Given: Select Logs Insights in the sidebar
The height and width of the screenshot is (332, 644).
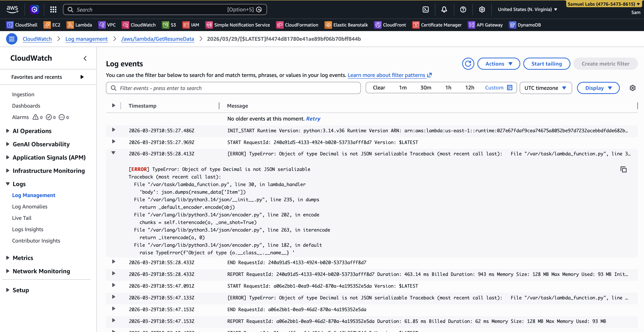Looking at the screenshot, I should pyautogui.click(x=28, y=229).
